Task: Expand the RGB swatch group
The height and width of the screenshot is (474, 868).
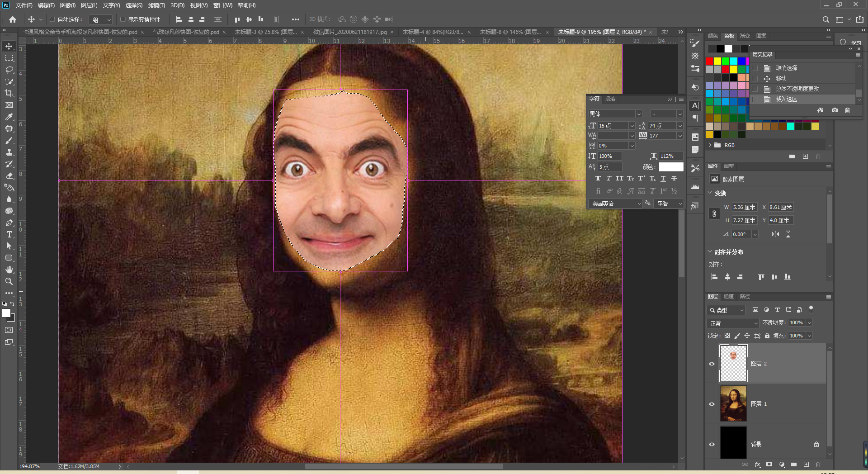Action: tap(710, 145)
